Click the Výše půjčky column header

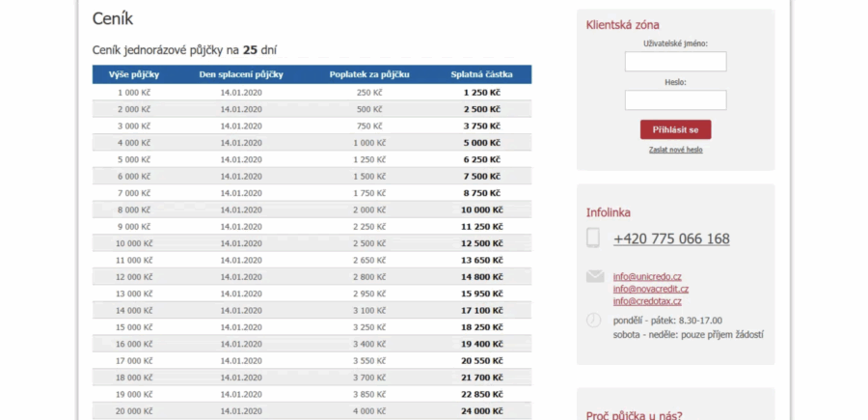coord(134,74)
